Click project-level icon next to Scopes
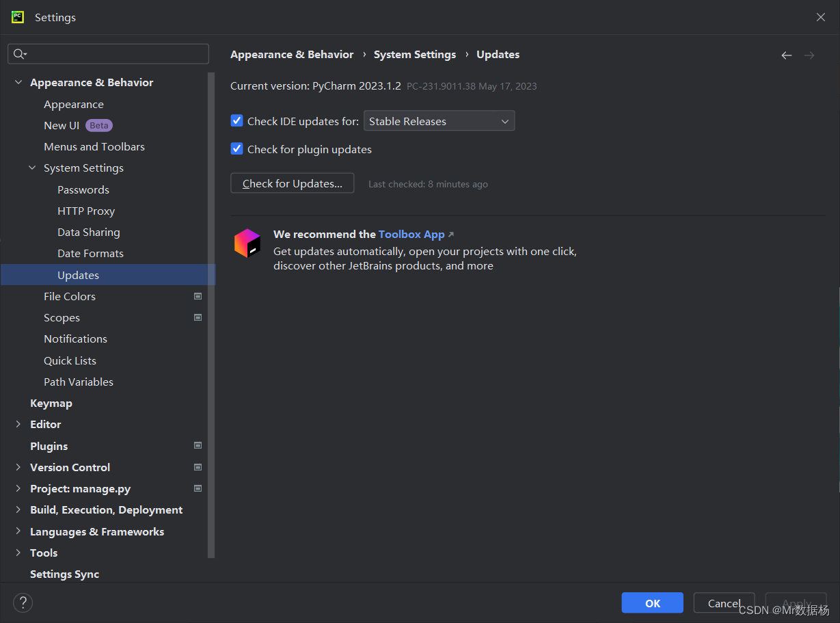Viewport: 840px width, 623px height. point(198,317)
